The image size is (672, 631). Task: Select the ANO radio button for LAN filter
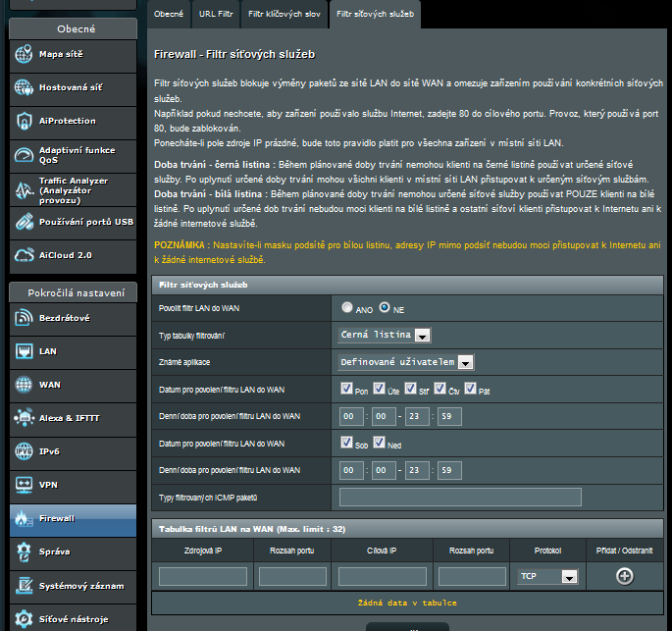(x=346, y=308)
